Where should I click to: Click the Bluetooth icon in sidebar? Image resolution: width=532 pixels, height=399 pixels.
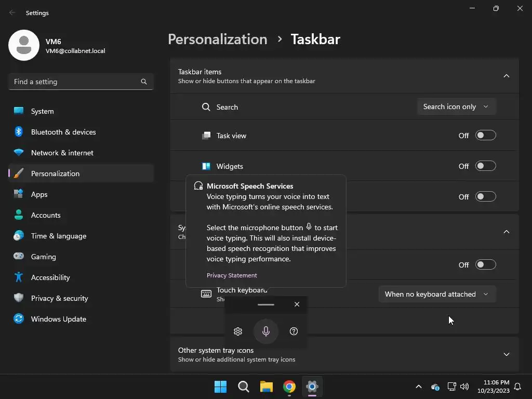[x=19, y=131]
